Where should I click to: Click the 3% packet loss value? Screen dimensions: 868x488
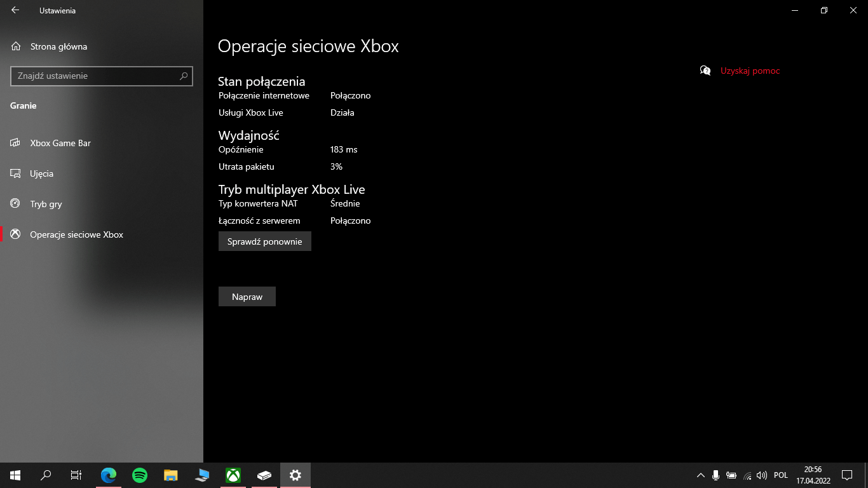336,167
